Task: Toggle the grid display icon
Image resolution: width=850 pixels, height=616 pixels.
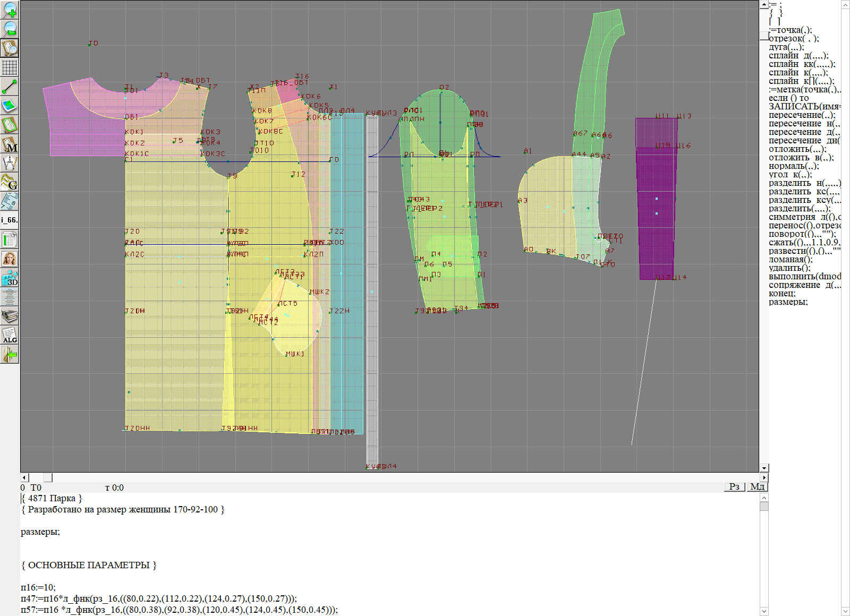Action: coord(10,67)
